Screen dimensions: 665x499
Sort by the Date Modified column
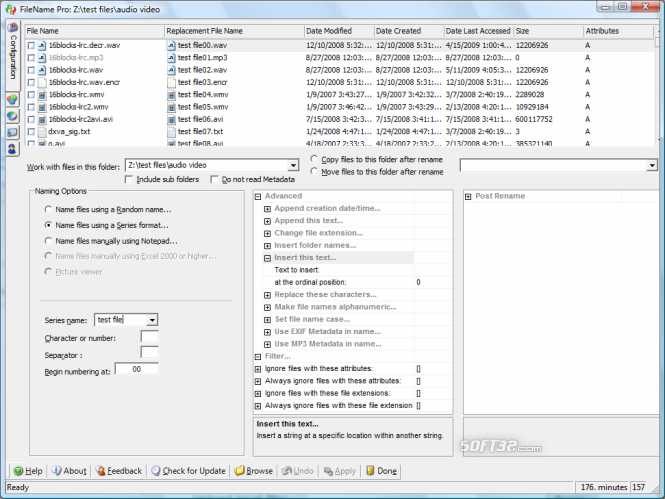339,31
